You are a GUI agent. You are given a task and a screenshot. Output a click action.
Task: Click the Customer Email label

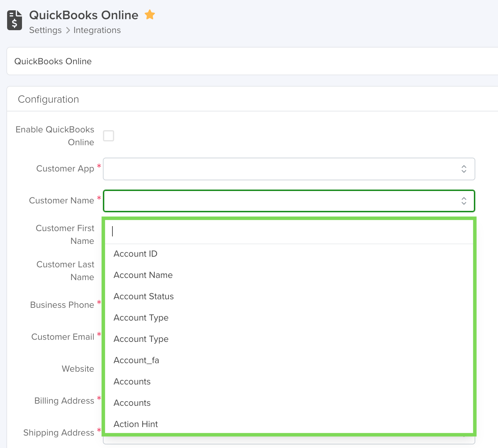(63, 337)
